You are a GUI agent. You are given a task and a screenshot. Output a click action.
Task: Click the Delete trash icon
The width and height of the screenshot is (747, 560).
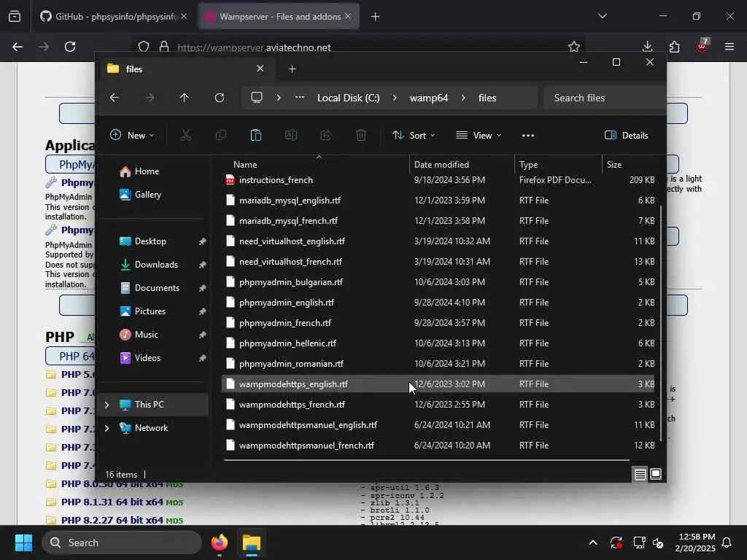[361, 135]
